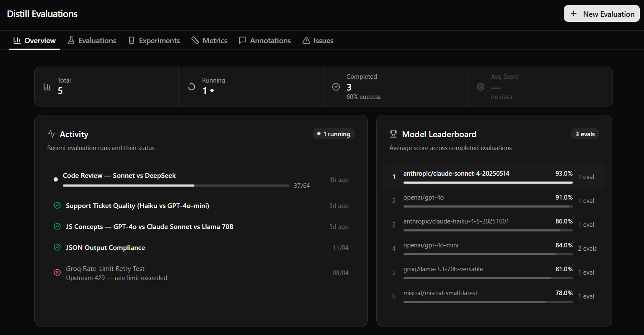
Task: Click the completed icon on the Completed card
Action: pos(336,86)
